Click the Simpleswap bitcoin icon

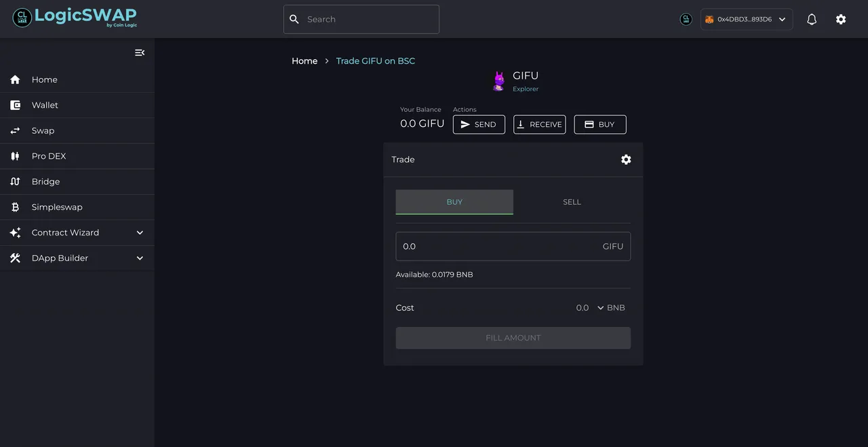click(x=15, y=207)
